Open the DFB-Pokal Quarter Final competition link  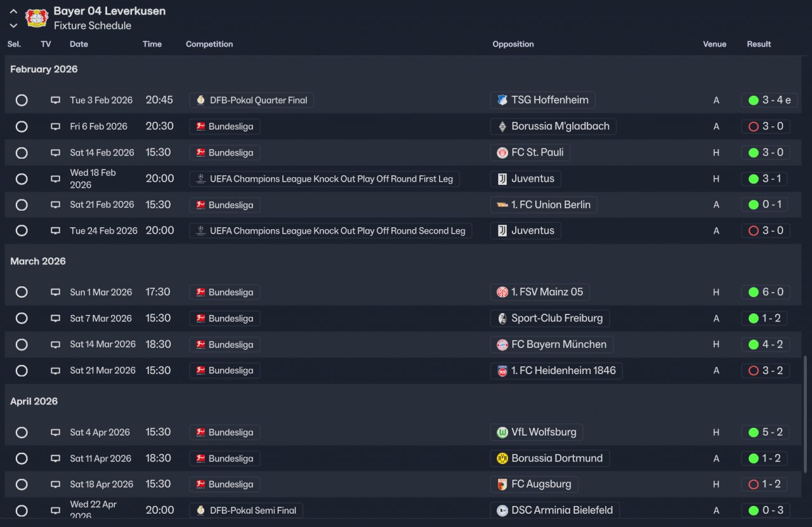tap(251, 100)
